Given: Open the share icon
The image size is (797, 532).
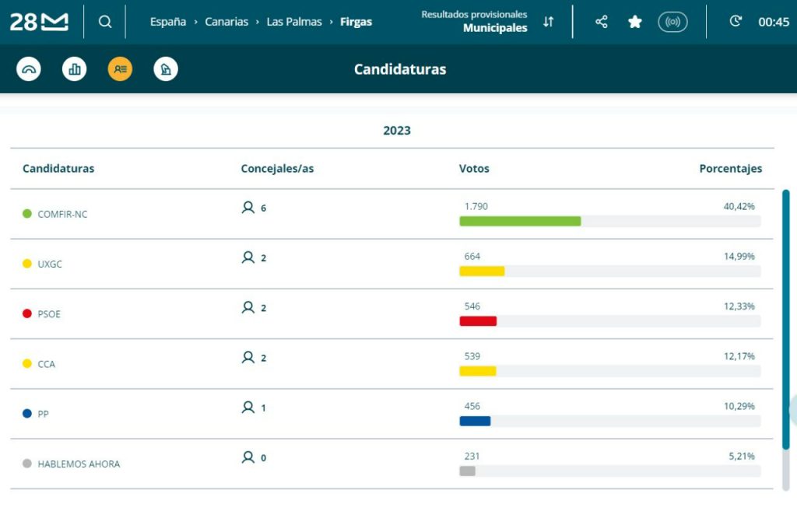Looking at the screenshot, I should 602,21.
